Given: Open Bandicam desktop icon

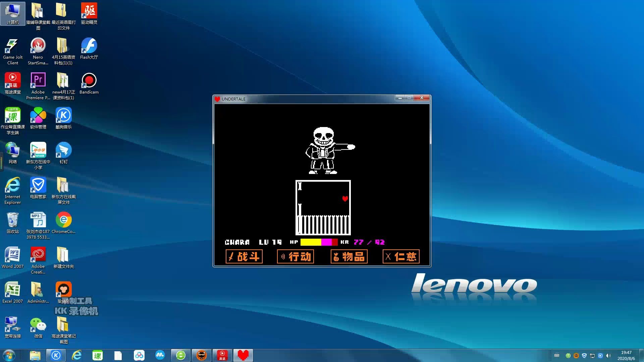Looking at the screenshot, I should coord(89,81).
